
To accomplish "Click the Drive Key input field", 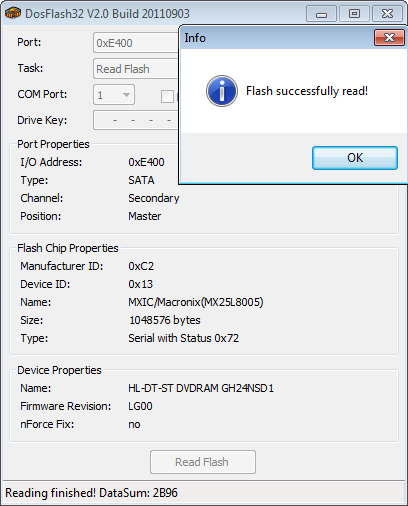I will point(136,120).
